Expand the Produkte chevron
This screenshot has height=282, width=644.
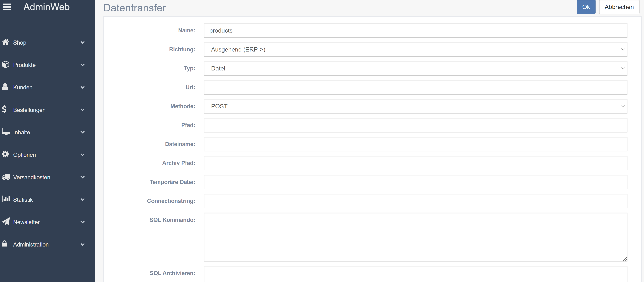(82, 65)
